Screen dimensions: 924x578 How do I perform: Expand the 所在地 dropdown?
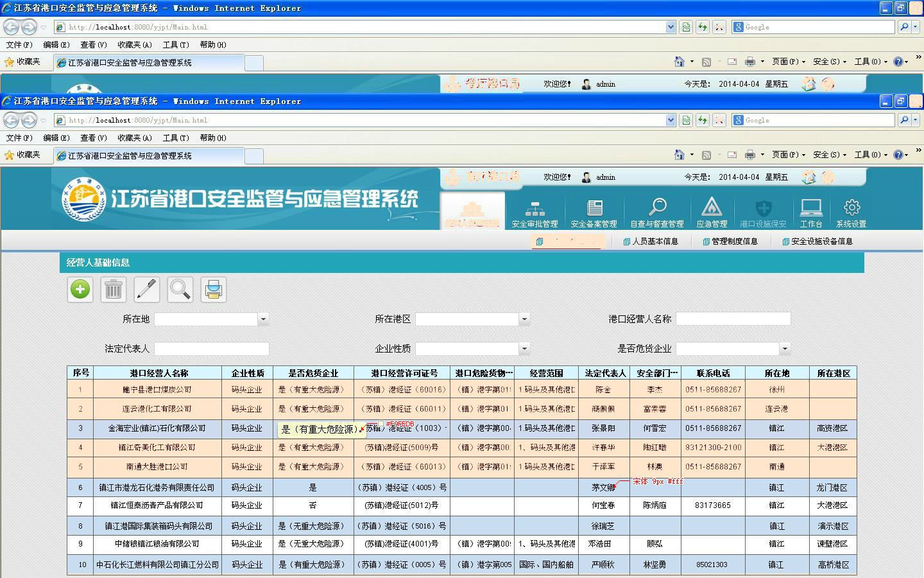[x=263, y=319]
